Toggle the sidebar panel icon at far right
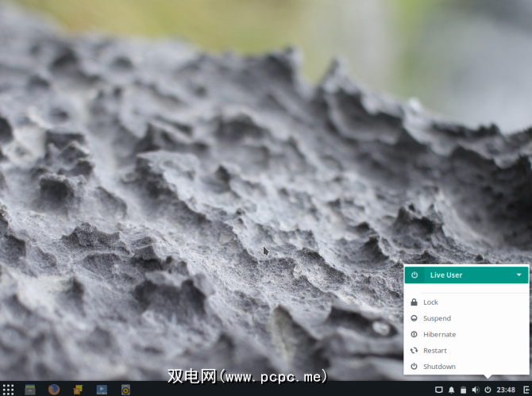 click(x=527, y=390)
